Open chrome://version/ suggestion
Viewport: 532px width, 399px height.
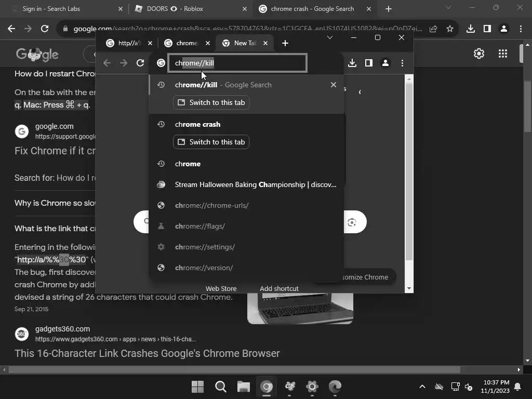click(x=247, y=268)
